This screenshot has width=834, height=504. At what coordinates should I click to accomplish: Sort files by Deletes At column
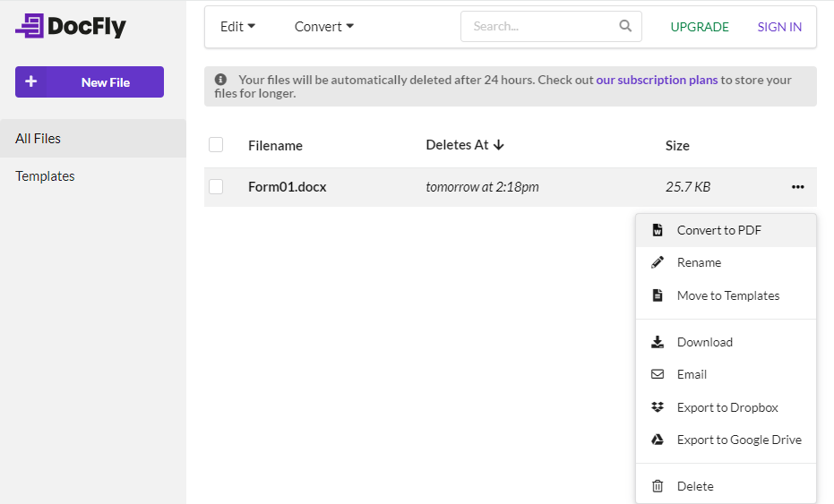pyautogui.click(x=464, y=145)
